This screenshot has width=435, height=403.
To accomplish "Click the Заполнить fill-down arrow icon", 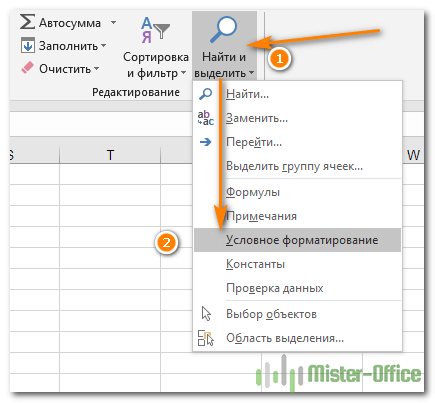I will tap(27, 45).
